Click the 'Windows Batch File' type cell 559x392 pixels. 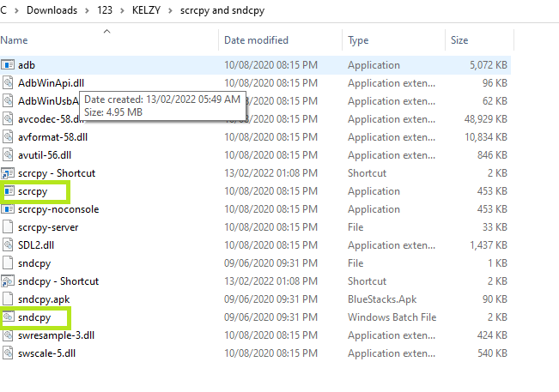pyautogui.click(x=392, y=317)
